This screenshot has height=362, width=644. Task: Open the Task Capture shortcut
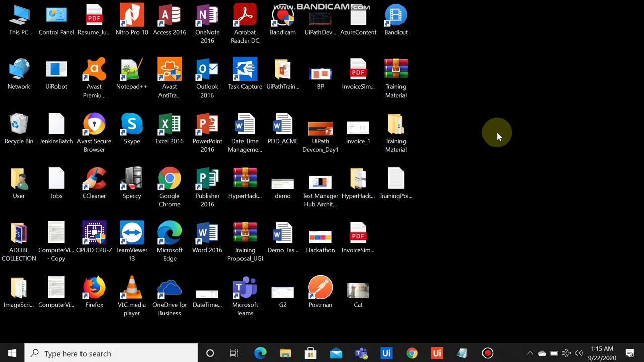coord(245,74)
